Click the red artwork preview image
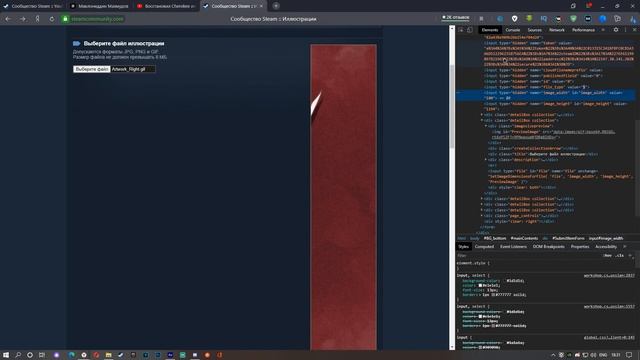The height and width of the screenshot is (360, 640). point(343,197)
